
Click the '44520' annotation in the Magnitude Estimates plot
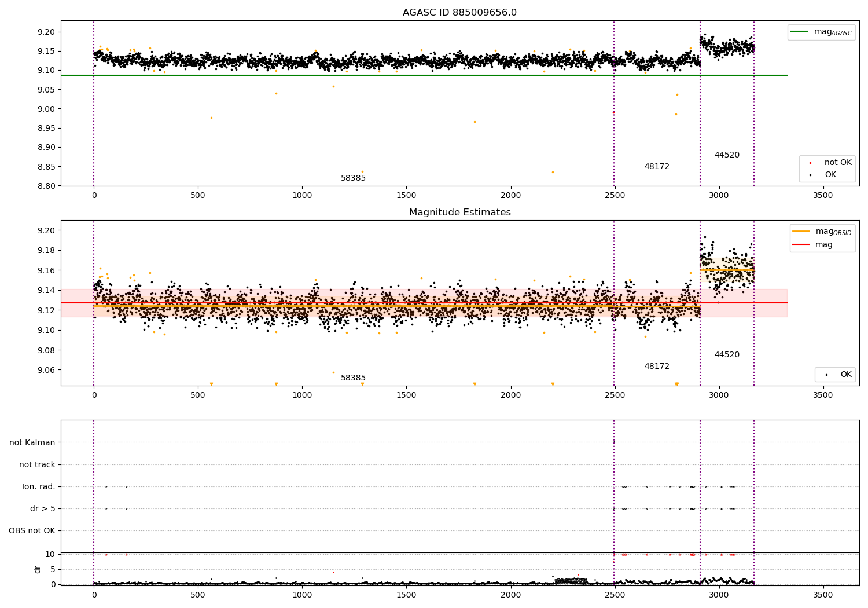tap(727, 355)
